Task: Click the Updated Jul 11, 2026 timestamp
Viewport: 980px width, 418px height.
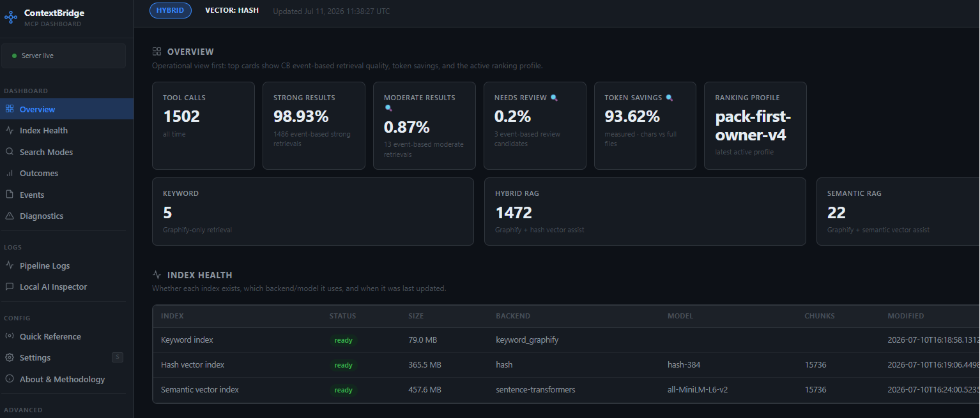Action: (332, 11)
